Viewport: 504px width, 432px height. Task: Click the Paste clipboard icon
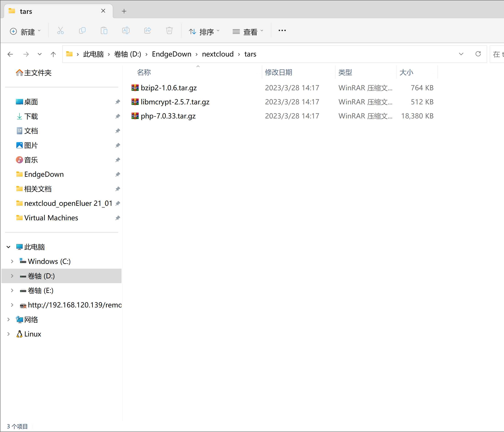104,31
